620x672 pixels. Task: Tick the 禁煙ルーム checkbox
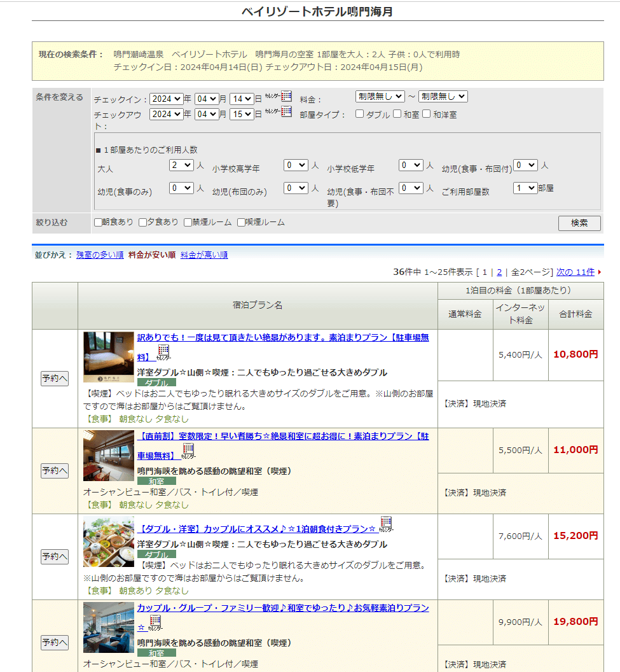pyautogui.click(x=188, y=223)
